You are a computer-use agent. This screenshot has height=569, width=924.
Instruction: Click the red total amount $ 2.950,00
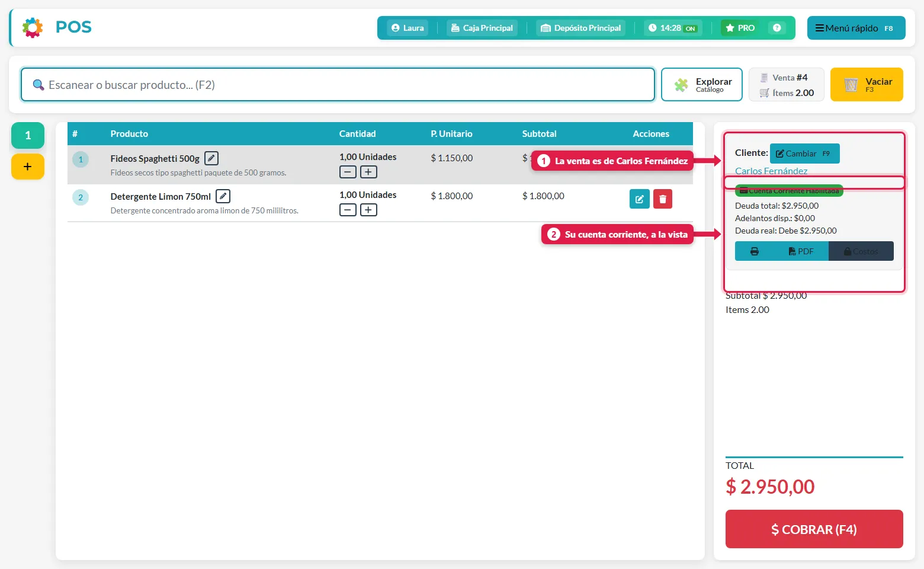(x=770, y=487)
